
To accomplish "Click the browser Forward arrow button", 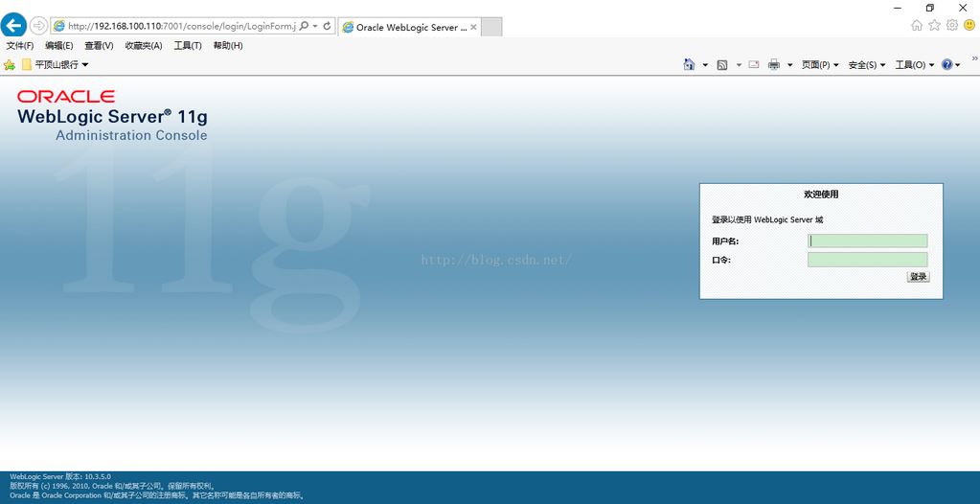I will coord(38,26).
